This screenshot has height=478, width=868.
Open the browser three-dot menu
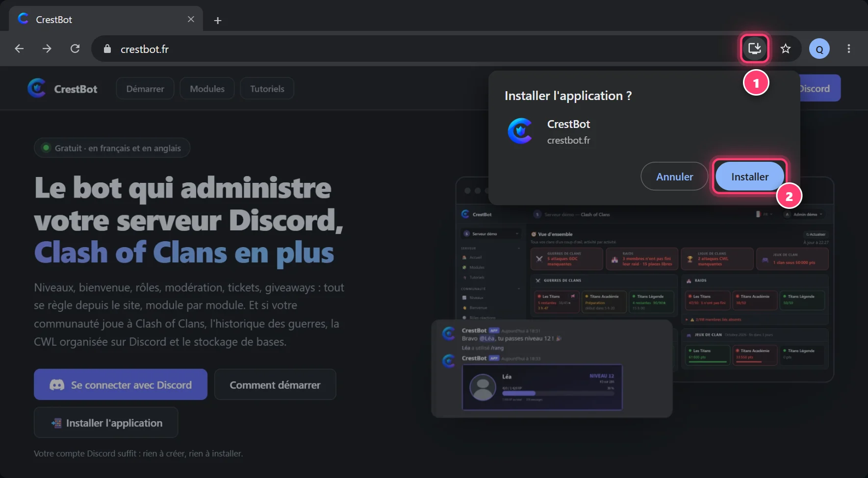click(848, 49)
